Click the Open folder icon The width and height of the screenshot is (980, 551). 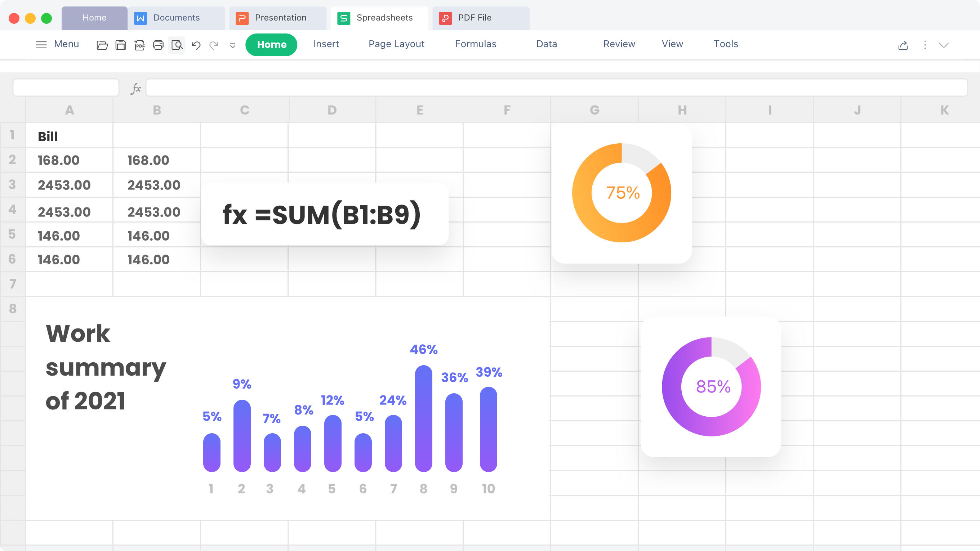click(102, 45)
